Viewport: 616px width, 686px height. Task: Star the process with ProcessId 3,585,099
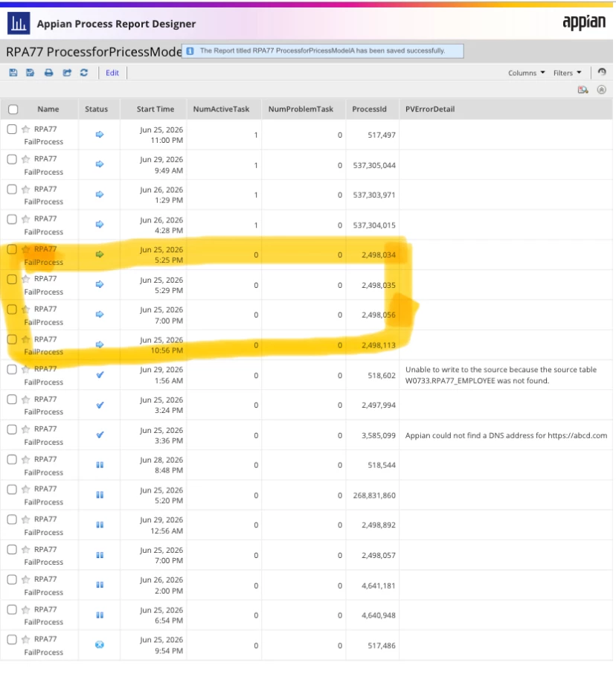(26, 429)
